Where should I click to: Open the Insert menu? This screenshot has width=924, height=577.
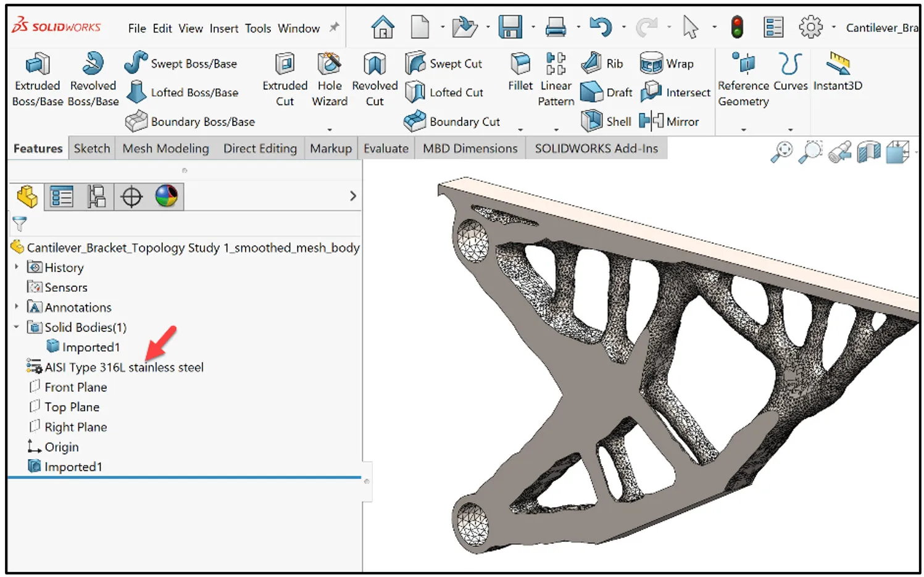coord(223,28)
